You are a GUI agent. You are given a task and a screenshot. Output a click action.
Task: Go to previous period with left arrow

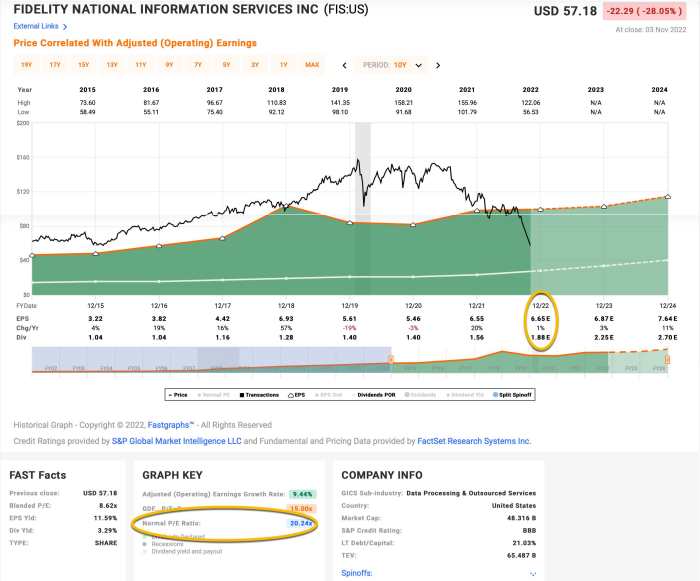[344, 65]
